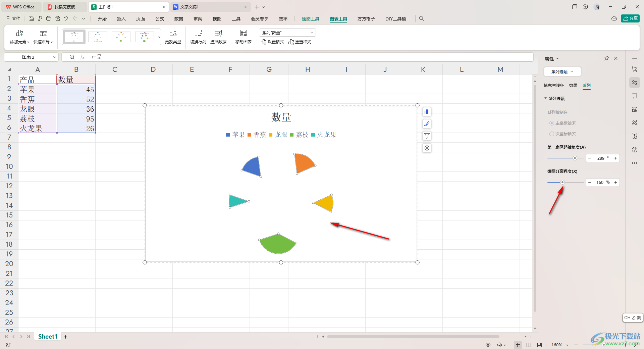Screen dimensions: 644x349
Task: Pin the Properties panel
Action: click(x=606, y=58)
